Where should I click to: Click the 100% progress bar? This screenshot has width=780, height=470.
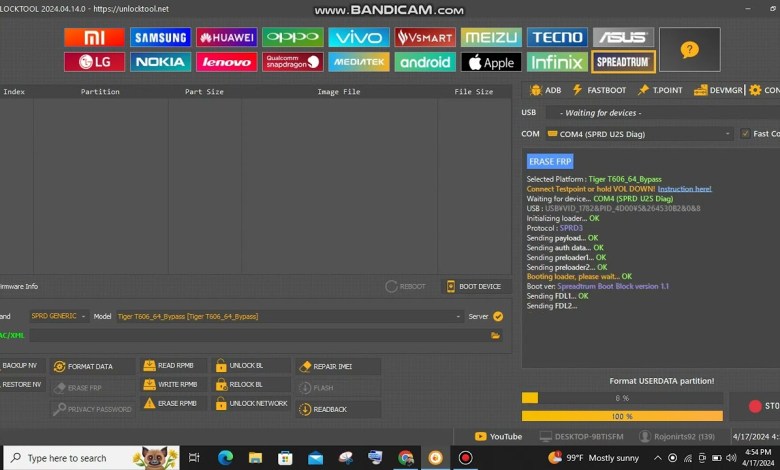click(622, 416)
